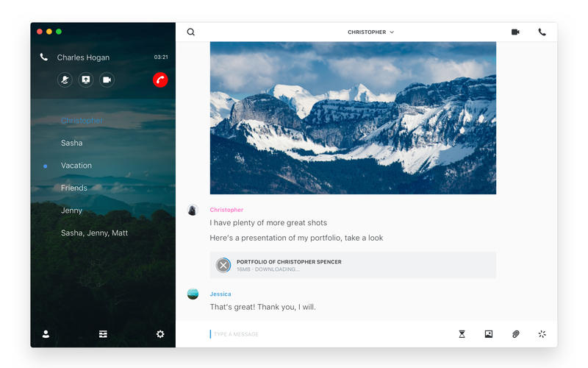The height and width of the screenshot is (368, 588).
Task: Expand the CHRISTOPHER dropdown in the header
Action: click(371, 32)
